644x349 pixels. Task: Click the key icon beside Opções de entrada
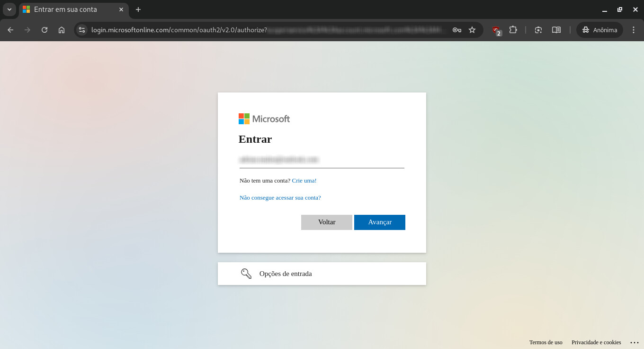(x=246, y=274)
